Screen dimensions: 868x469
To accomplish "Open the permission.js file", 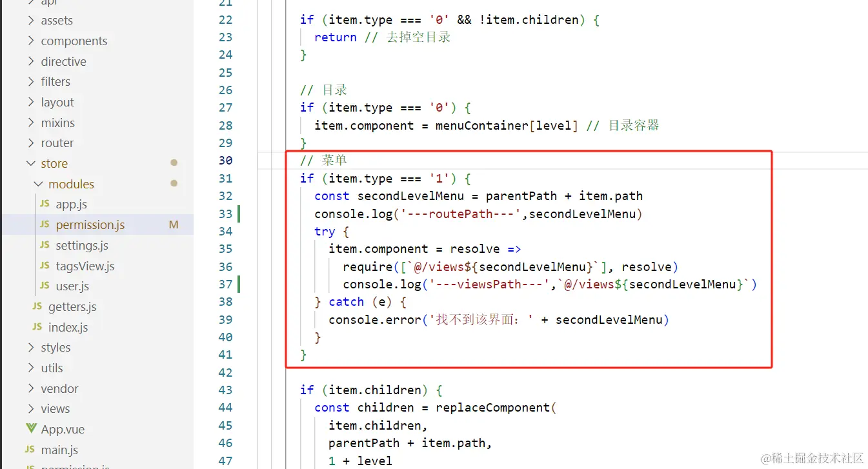I will tap(90, 225).
